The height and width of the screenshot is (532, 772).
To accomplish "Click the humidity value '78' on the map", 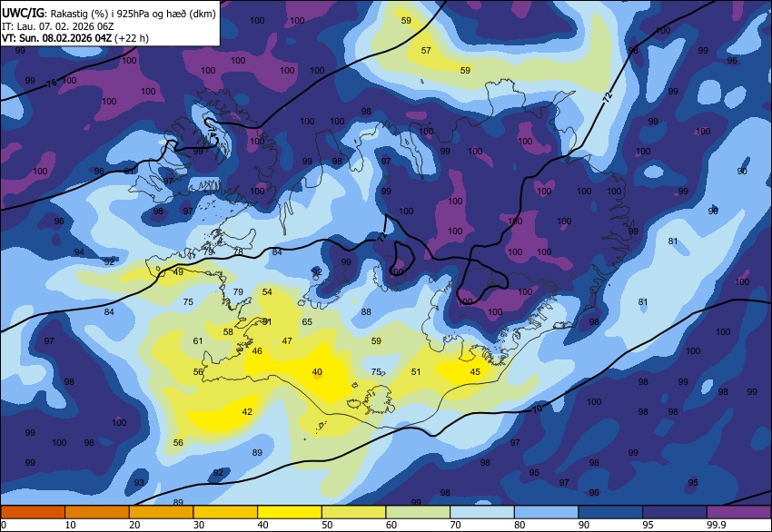I will [238, 251].
